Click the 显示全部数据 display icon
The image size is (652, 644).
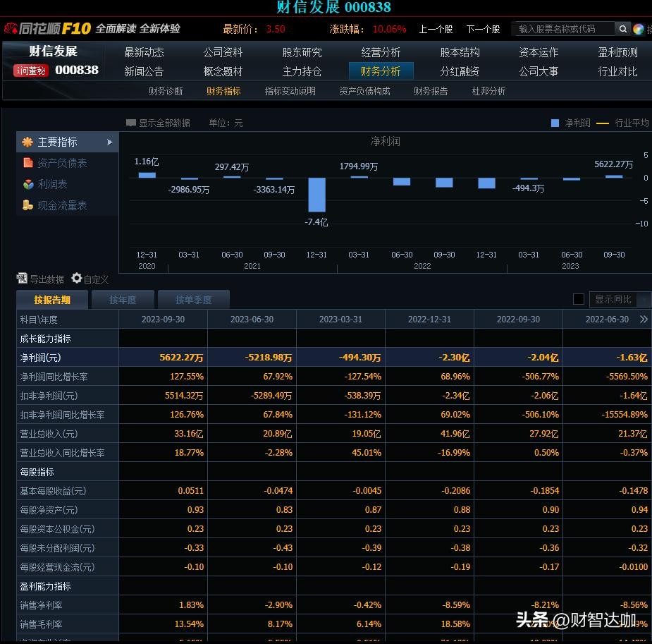131,123
